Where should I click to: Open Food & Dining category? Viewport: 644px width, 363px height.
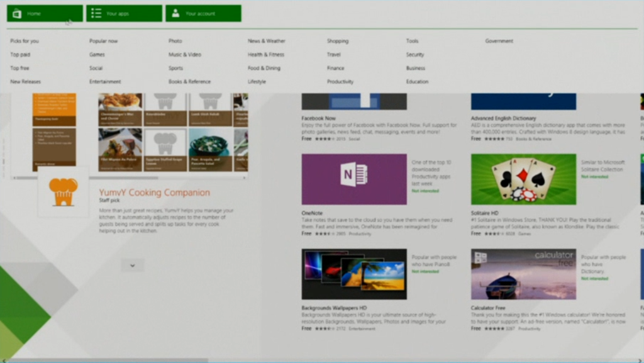point(264,68)
